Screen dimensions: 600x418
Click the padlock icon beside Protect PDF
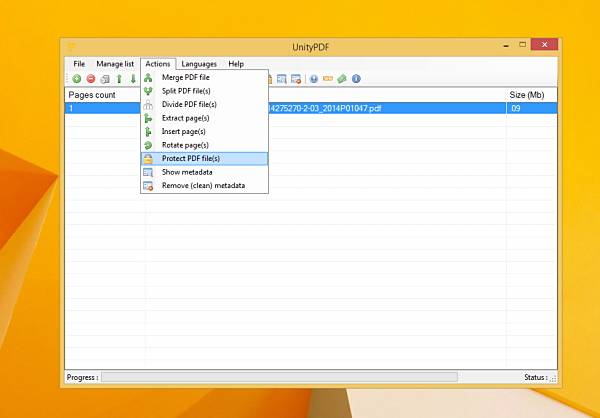click(x=148, y=158)
